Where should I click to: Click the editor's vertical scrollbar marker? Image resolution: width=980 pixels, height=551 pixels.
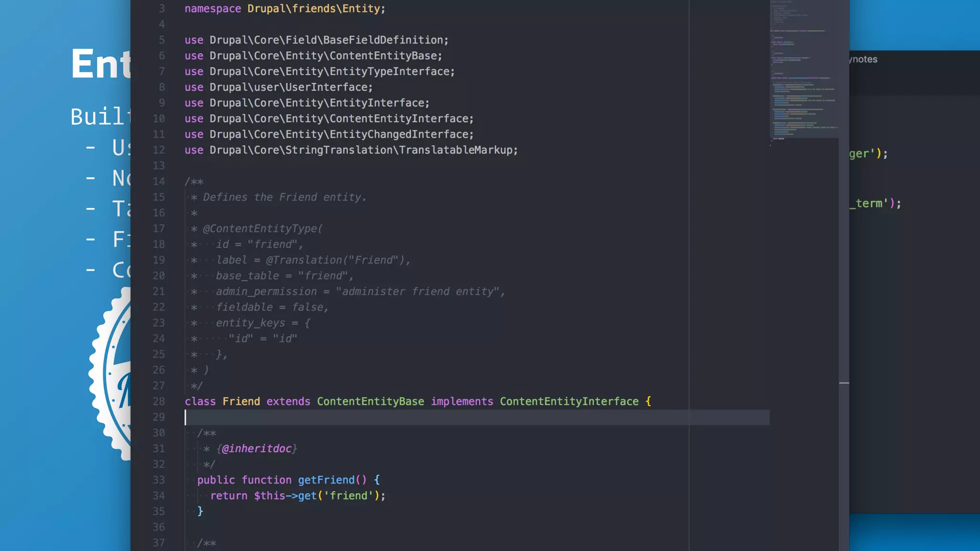pos(844,383)
